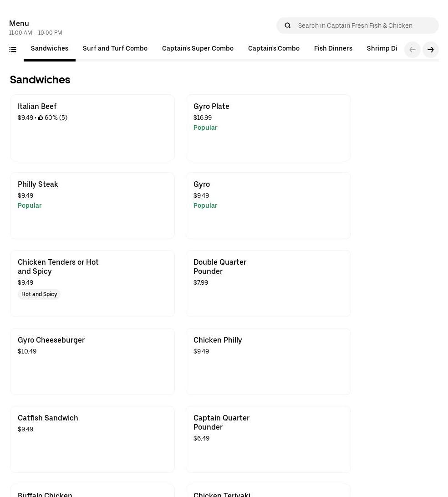
Task: Select the Captain's Super Combo tab
Action: click(198, 49)
